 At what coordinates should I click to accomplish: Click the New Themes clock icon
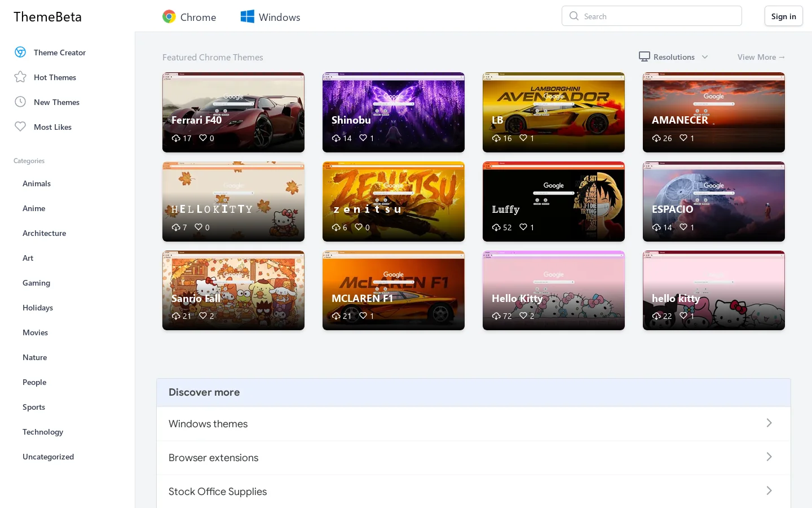[20, 102]
